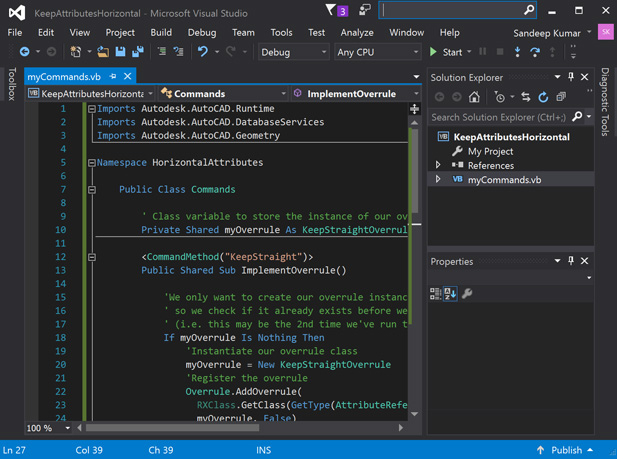Click the Navigate Forward arrow icon
The height and width of the screenshot is (459, 617).
coord(51,52)
